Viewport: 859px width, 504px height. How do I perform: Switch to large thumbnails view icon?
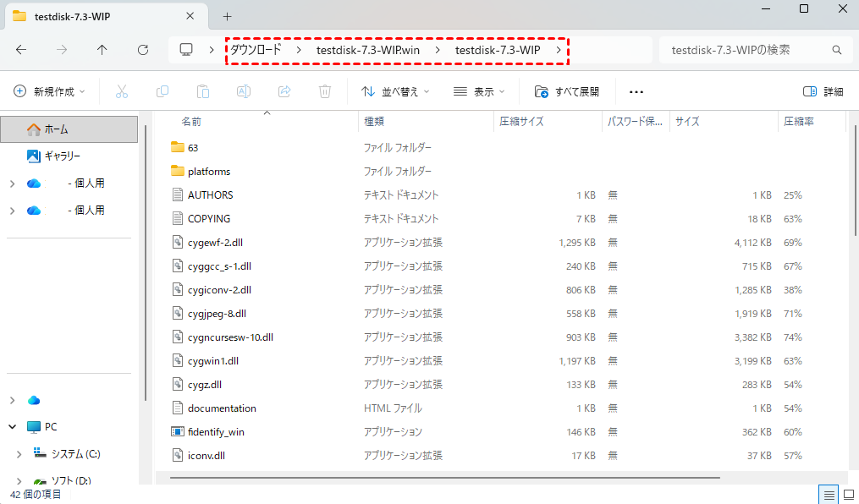point(847,495)
